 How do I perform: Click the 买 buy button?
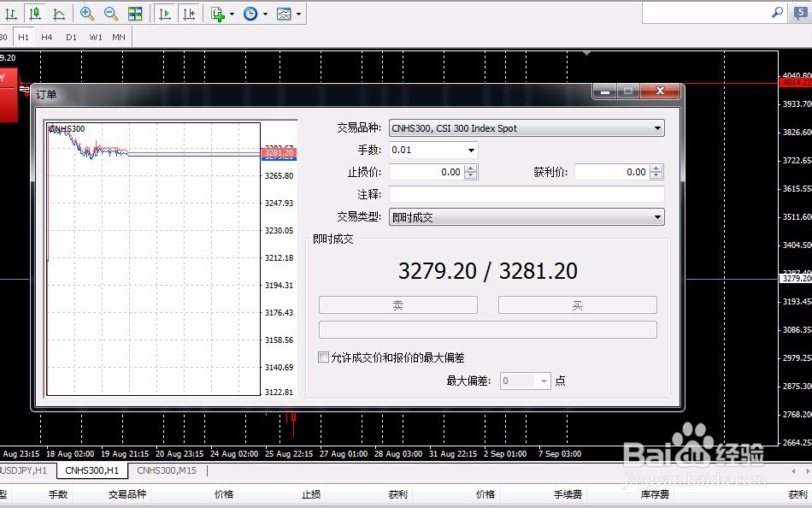[x=577, y=304]
